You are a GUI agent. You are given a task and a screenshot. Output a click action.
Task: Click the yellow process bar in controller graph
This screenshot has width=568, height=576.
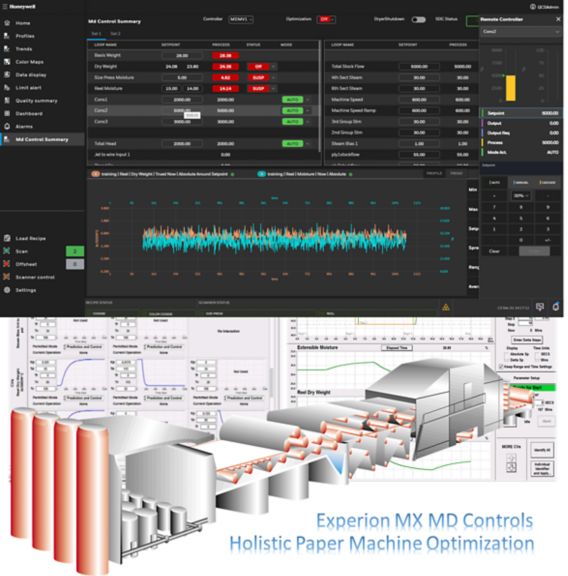tap(511, 88)
